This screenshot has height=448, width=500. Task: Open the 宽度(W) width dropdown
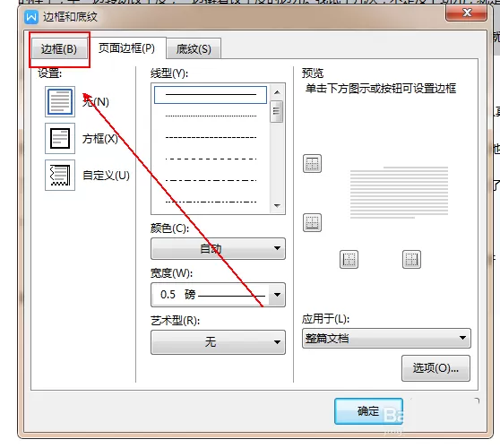click(218, 295)
